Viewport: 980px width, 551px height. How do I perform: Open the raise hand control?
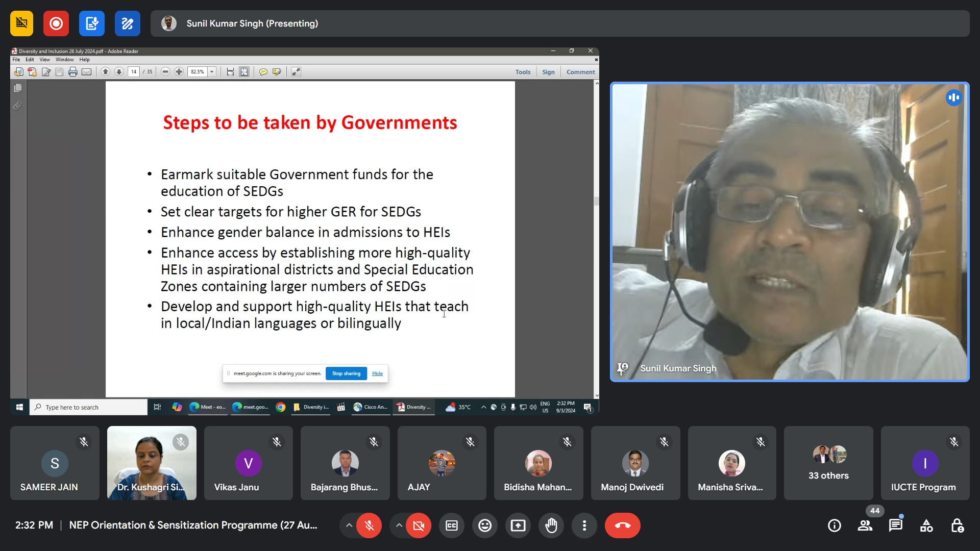pos(551,525)
